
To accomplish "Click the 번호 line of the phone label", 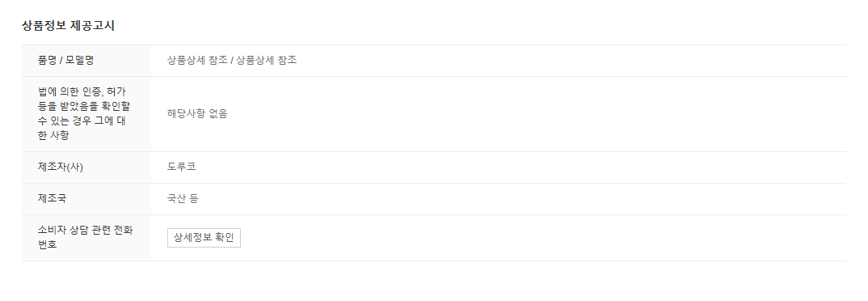I will [x=48, y=244].
